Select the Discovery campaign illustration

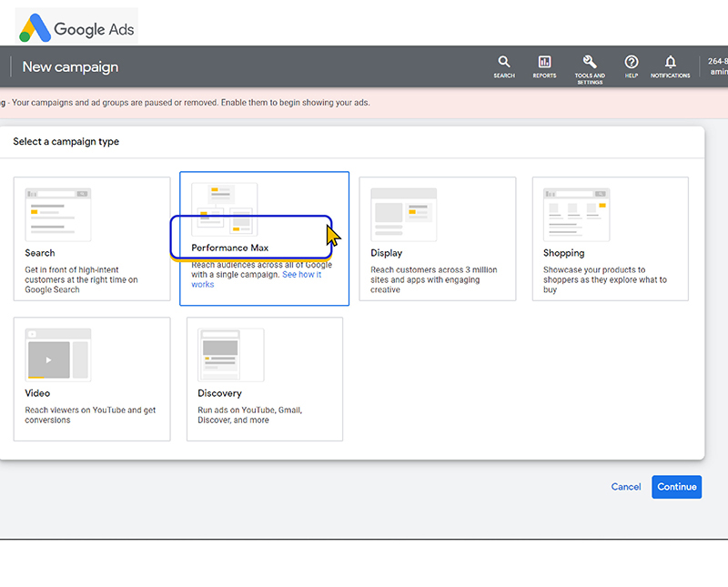231,355
